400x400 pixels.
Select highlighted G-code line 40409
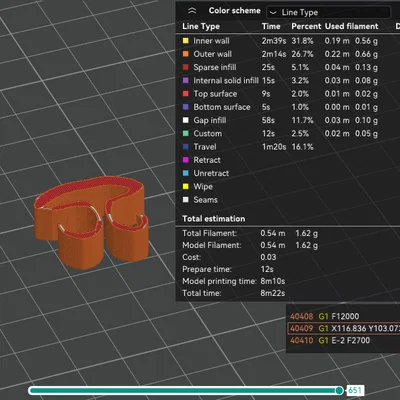click(343, 328)
